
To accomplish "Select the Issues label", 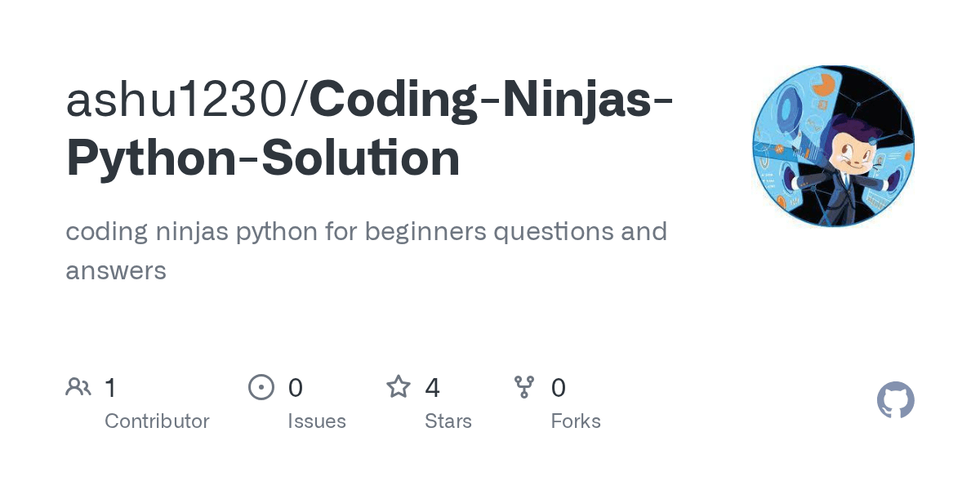I will click(x=317, y=421).
